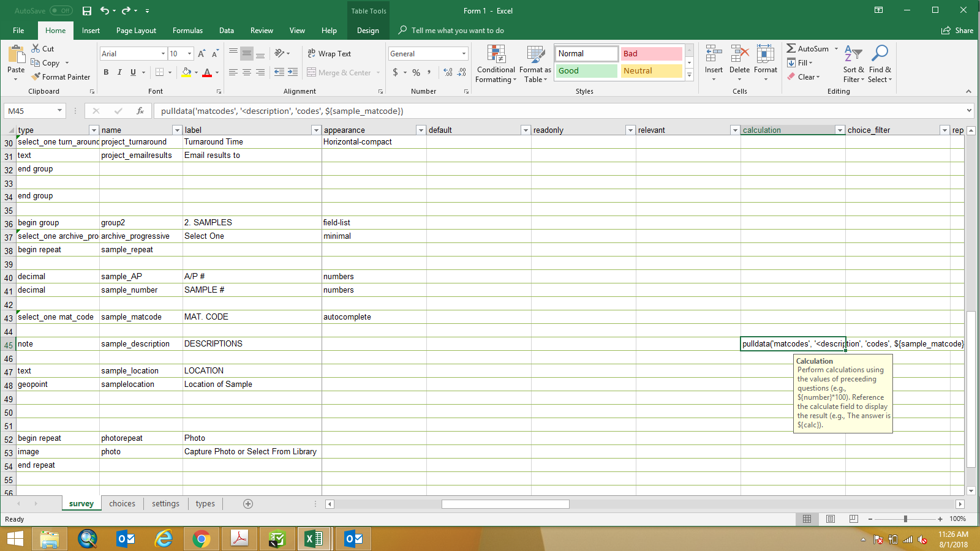Switch to Normal view

point(807,519)
